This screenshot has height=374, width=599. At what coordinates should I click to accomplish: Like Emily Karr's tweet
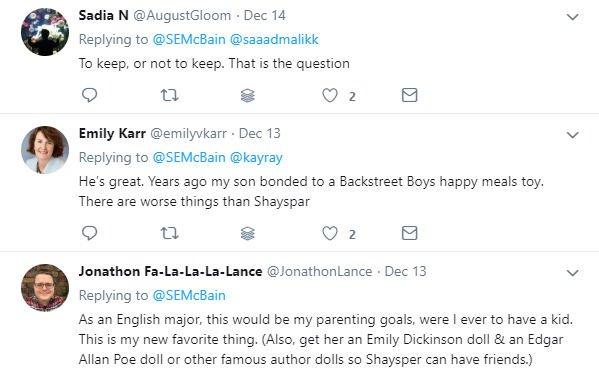[330, 233]
